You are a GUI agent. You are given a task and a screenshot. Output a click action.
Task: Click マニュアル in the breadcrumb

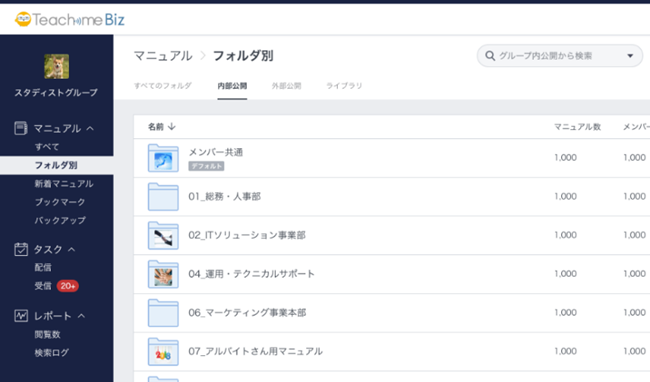[163, 56]
